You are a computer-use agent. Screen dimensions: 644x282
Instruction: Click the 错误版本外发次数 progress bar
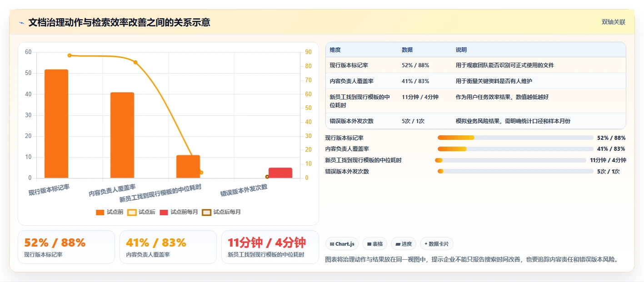point(515,171)
